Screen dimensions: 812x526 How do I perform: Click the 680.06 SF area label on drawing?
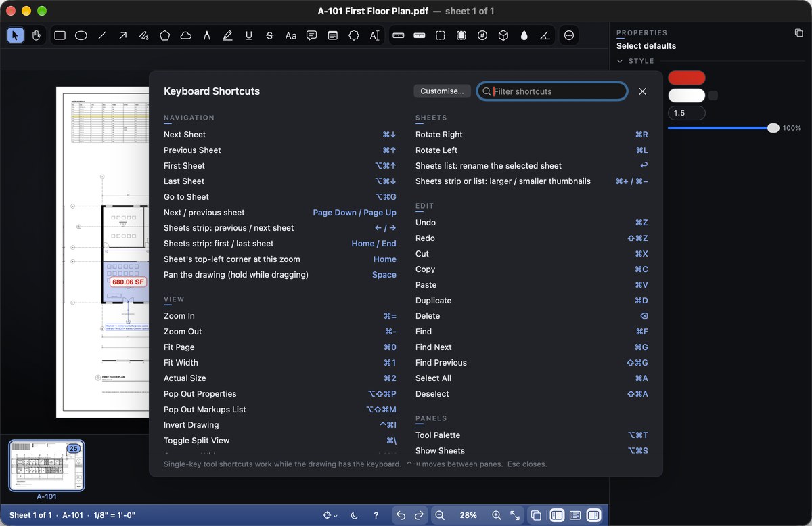click(x=129, y=282)
